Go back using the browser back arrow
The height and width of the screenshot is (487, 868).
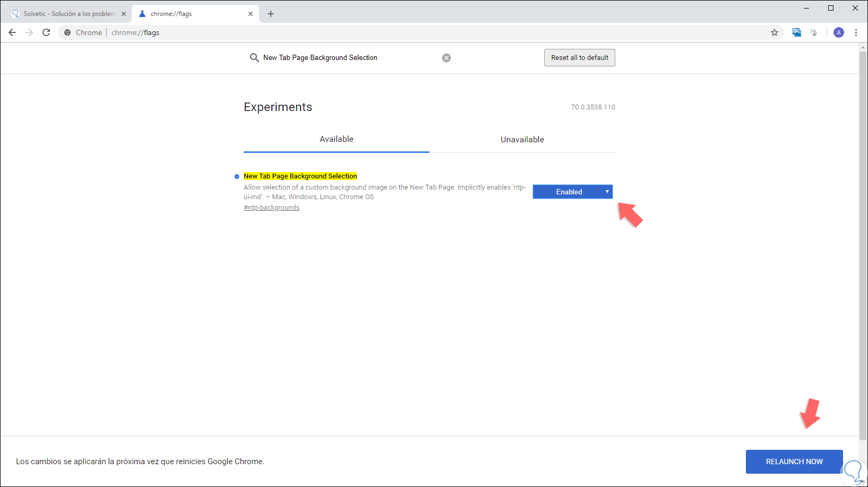12,32
